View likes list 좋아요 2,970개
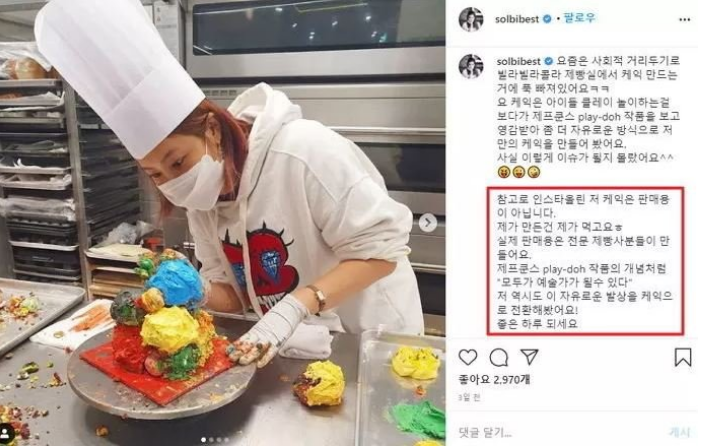This screenshot has width=705, height=447. [494, 380]
